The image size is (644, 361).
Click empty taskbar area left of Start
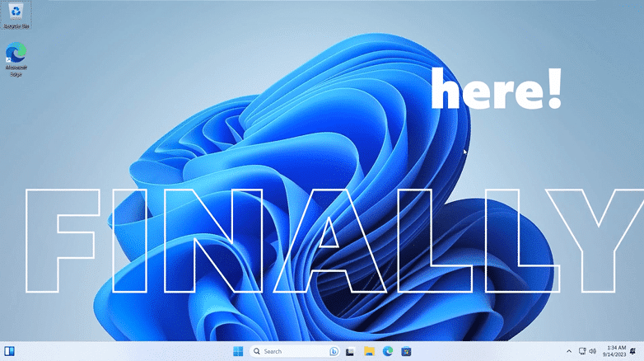tap(124, 351)
